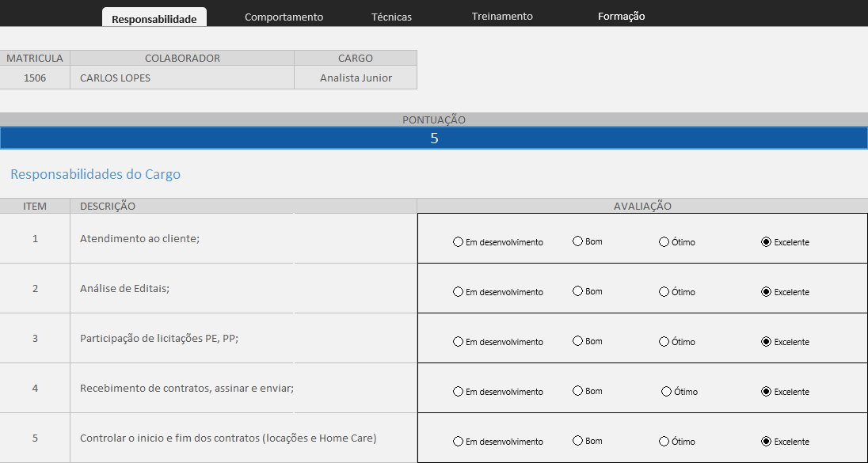Select the Responsabilidade tab
Image resolution: width=868 pixels, height=463 pixels.
[154, 18]
